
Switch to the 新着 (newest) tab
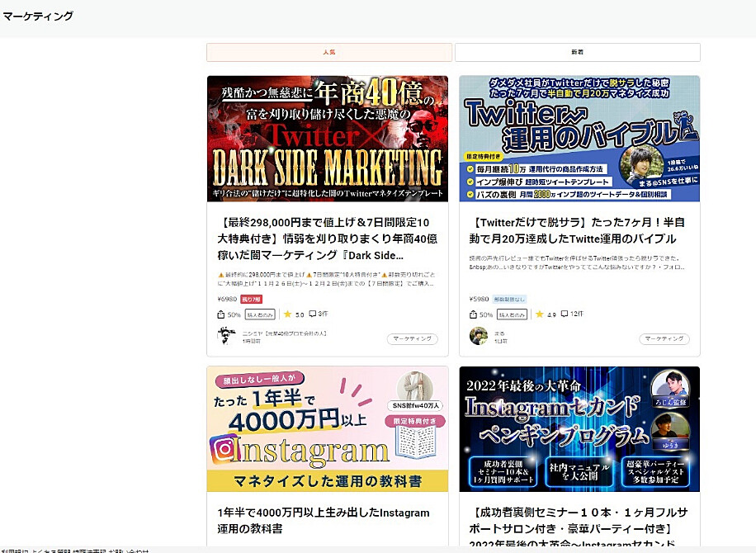click(577, 52)
